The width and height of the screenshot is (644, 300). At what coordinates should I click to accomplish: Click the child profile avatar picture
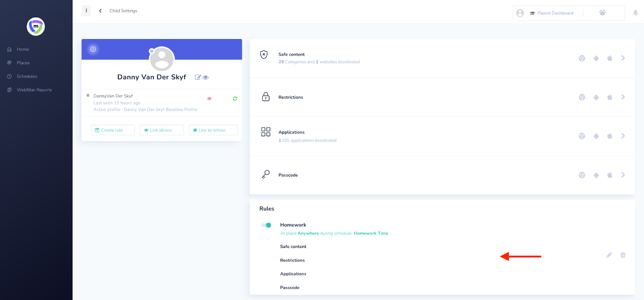(162, 59)
